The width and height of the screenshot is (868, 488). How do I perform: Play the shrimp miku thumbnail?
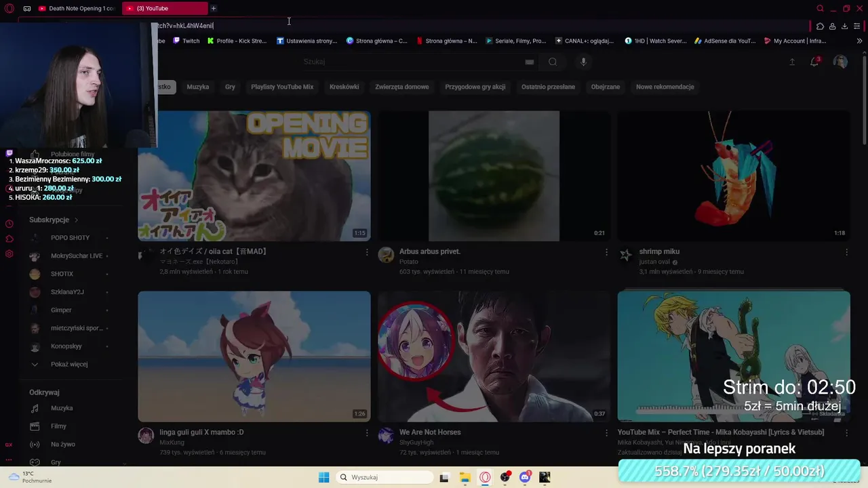click(x=734, y=176)
